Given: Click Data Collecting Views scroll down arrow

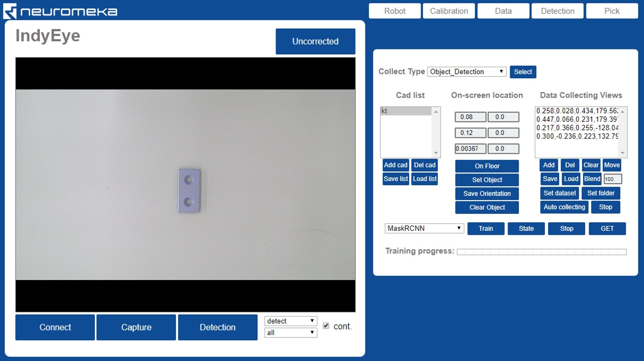Looking at the screenshot, I should pos(623,153).
